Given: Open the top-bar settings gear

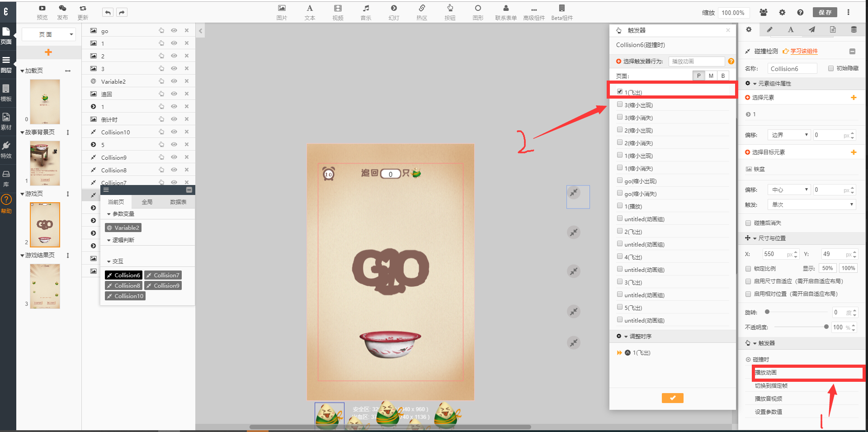Looking at the screenshot, I should pos(782,12).
